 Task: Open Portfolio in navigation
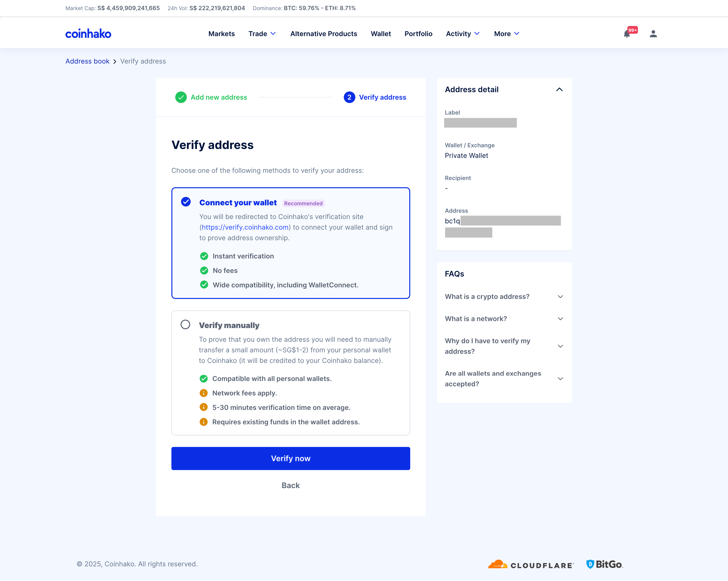[418, 34]
